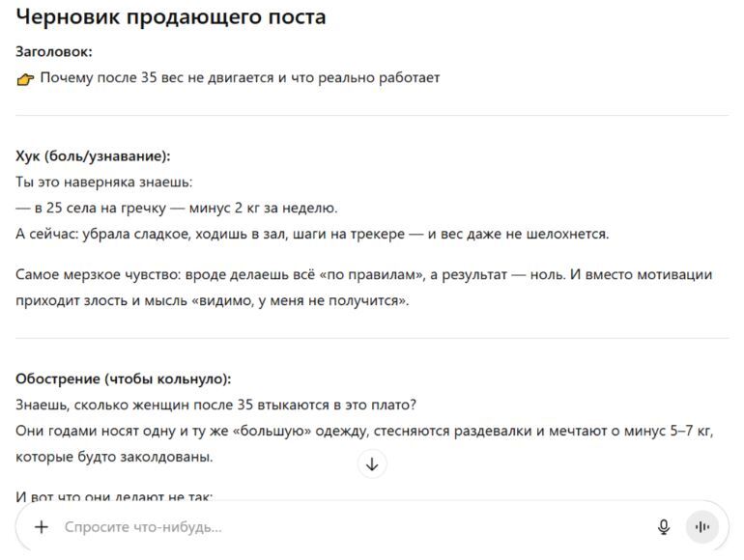Click the line about "в 25 села на гречку"
This screenshot has width=744, height=560.
[x=177, y=208]
